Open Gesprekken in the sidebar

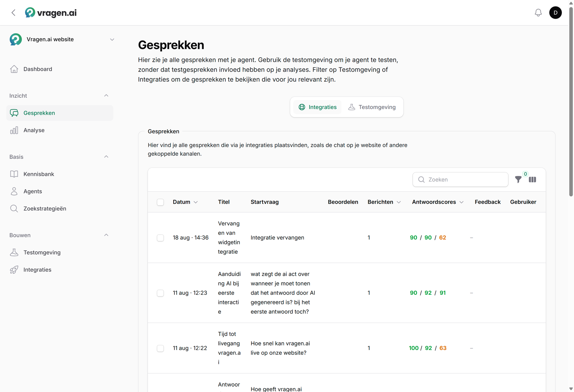(x=60, y=113)
